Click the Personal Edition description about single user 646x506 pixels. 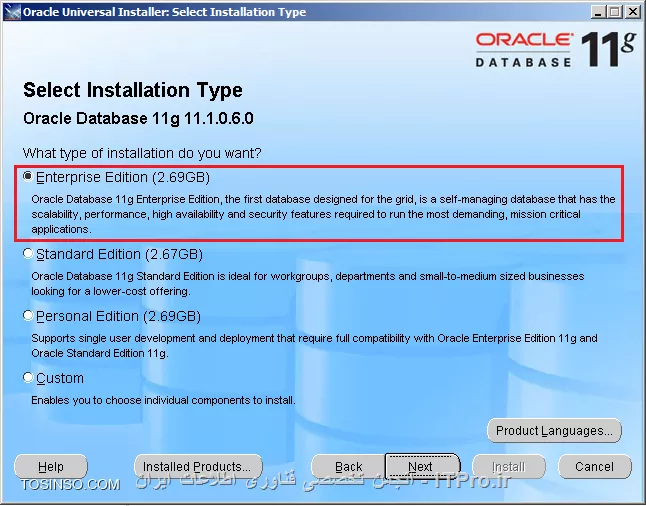pyautogui.click(x=314, y=346)
